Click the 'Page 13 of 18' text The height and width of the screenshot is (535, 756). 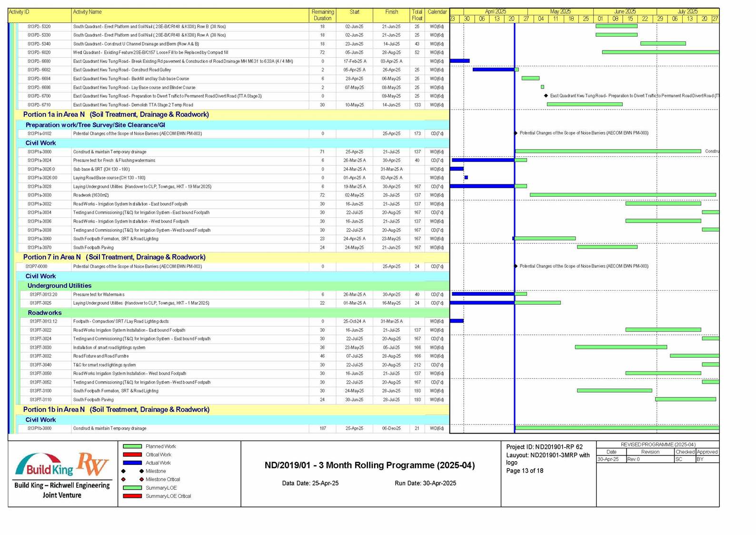point(525,471)
